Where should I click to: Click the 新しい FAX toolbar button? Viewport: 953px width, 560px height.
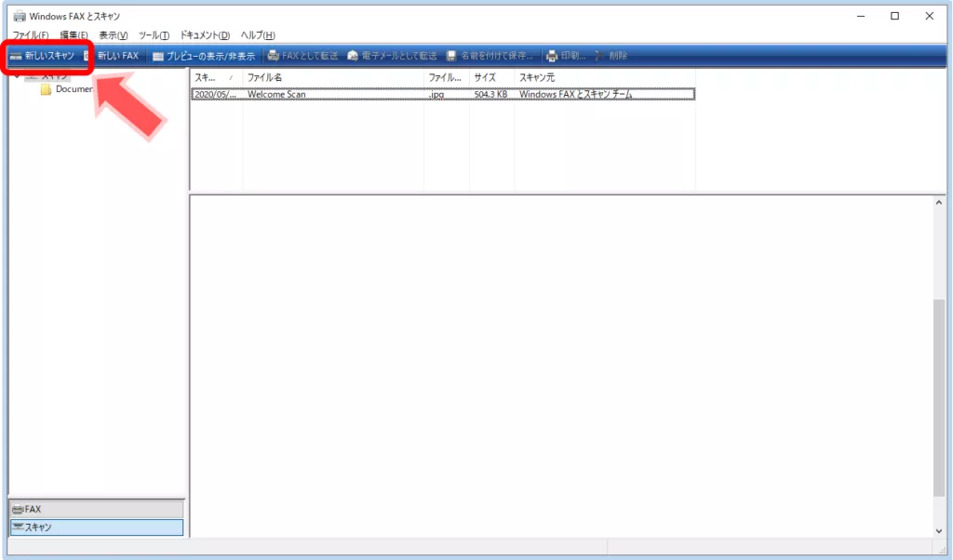coord(113,56)
